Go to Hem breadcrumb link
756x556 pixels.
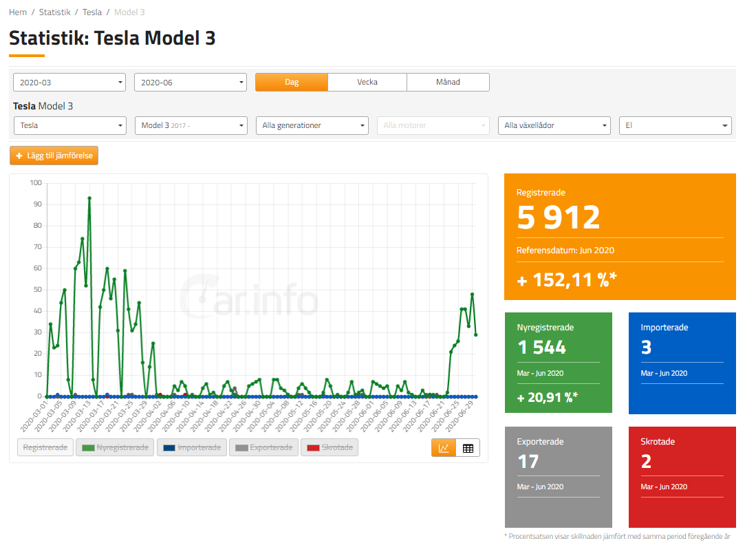click(18, 12)
